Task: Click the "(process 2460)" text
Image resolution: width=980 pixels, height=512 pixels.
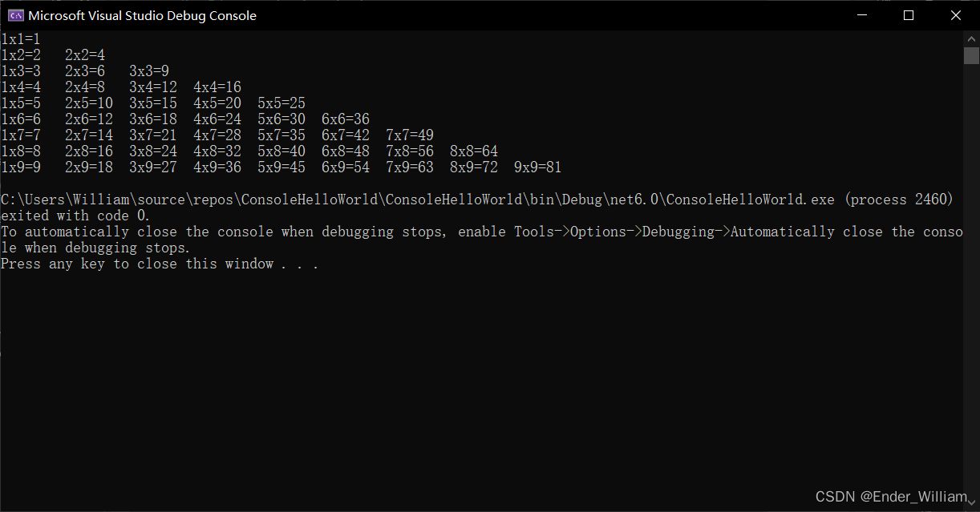Action: point(898,200)
